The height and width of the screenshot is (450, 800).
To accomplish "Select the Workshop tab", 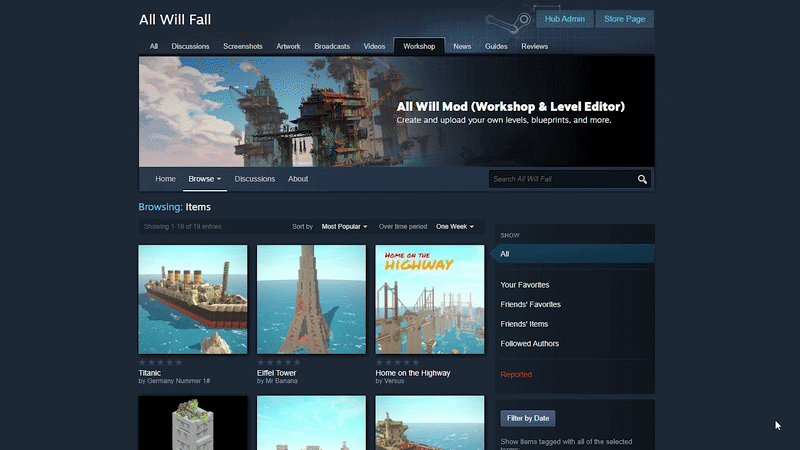I will [419, 46].
